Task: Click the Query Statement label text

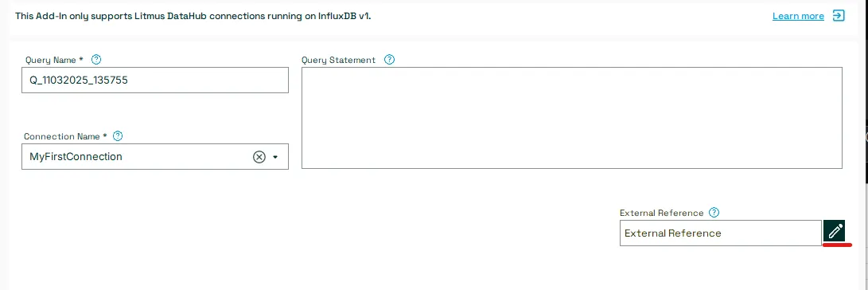Action: coord(339,60)
